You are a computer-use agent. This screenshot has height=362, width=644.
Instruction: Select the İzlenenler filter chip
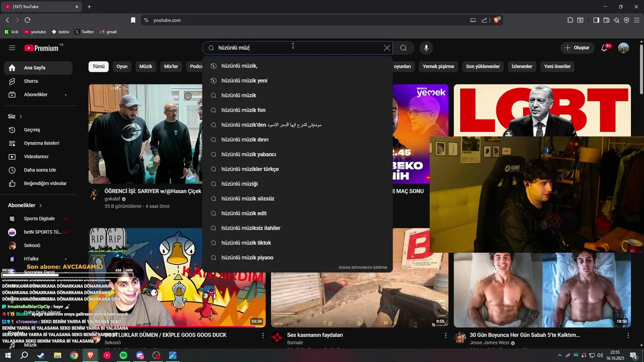[522, 66]
